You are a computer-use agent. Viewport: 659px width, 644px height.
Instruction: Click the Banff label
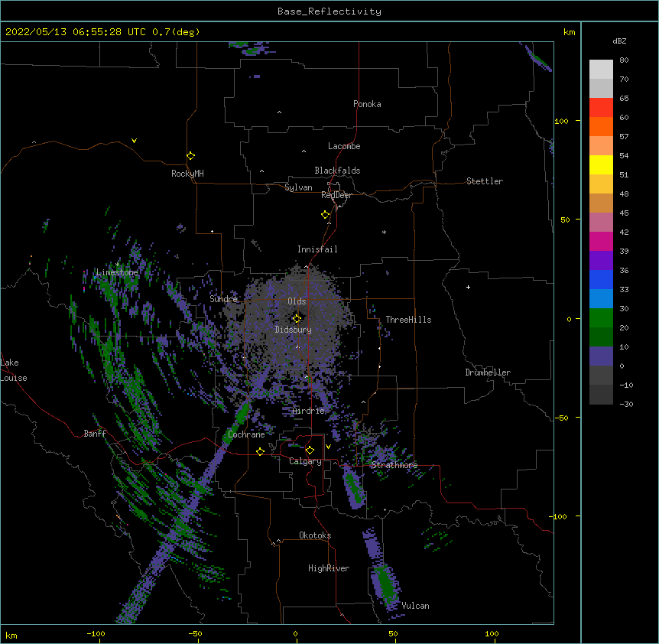tap(95, 434)
